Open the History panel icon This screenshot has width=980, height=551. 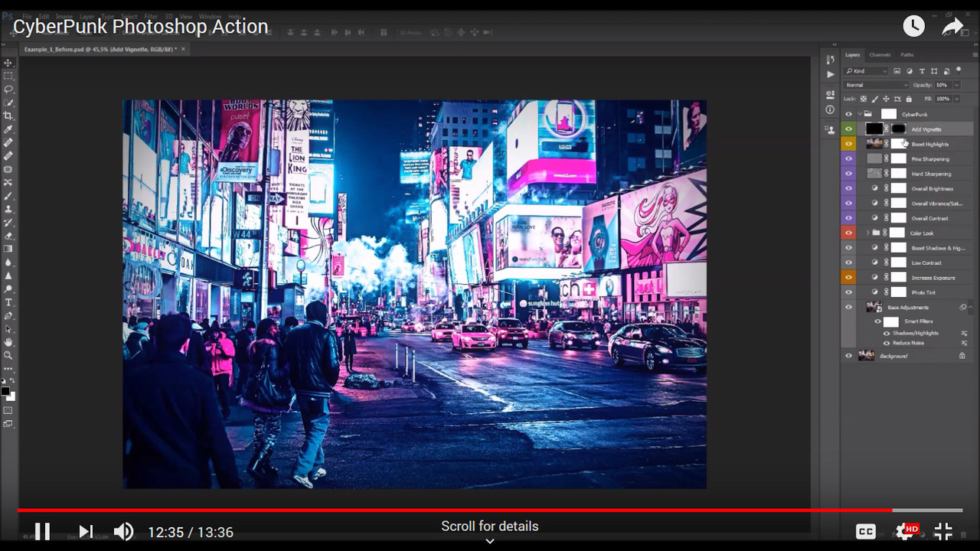[831, 60]
